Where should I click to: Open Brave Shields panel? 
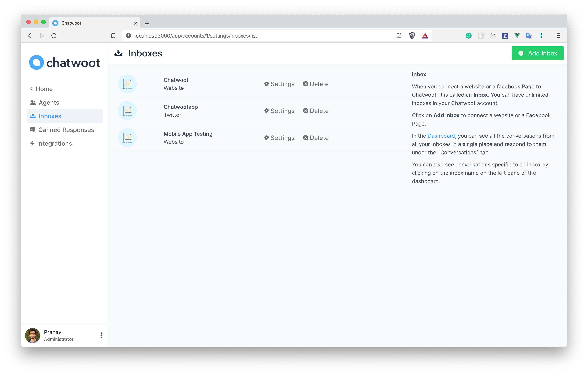coord(412,36)
